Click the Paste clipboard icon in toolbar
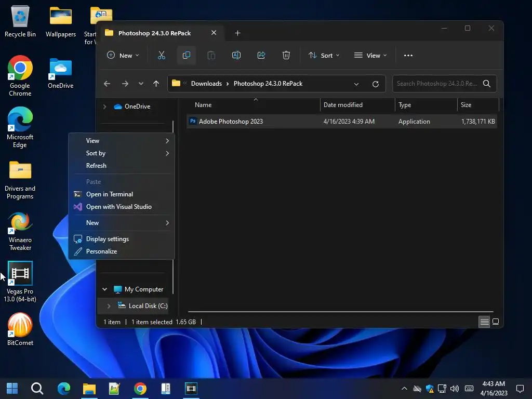The width and height of the screenshot is (532, 399). click(211, 55)
